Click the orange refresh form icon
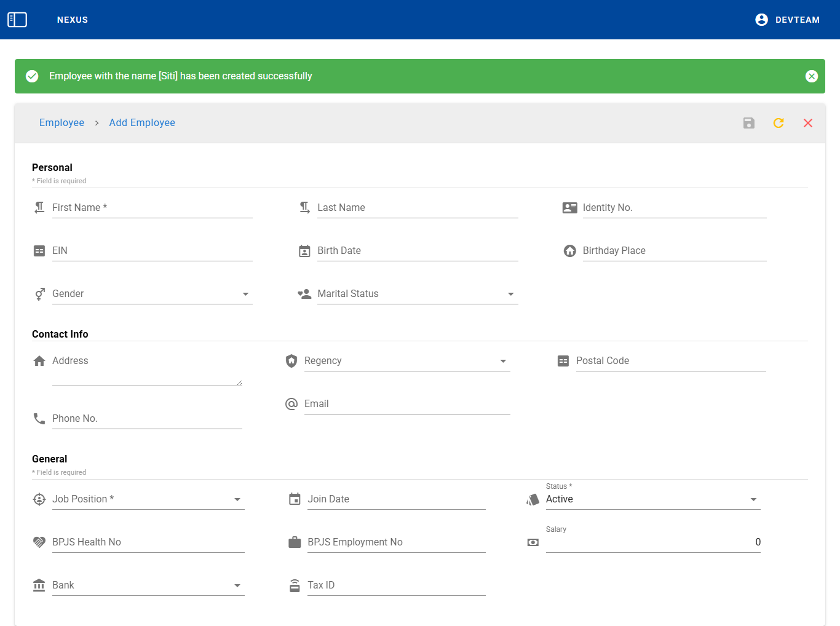The height and width of the screenshot is (626, 840). tap(778, 123)
